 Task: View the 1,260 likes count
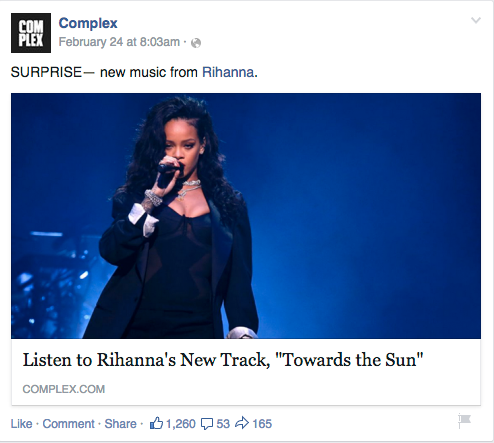click(x=181, y=424)
